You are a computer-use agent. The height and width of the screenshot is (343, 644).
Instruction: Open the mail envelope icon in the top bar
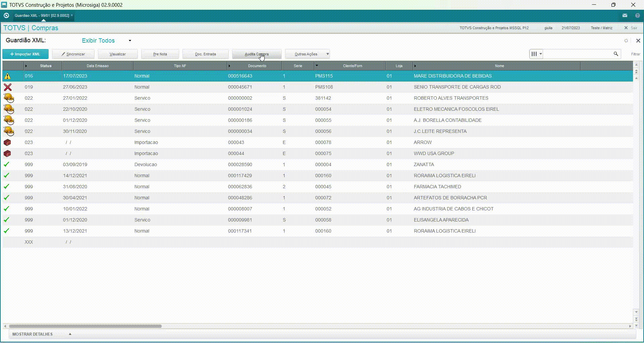pos(625,15)
